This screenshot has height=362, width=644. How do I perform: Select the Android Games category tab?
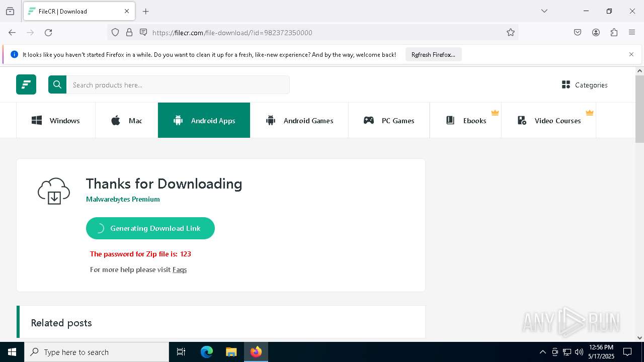coord(299,120)
